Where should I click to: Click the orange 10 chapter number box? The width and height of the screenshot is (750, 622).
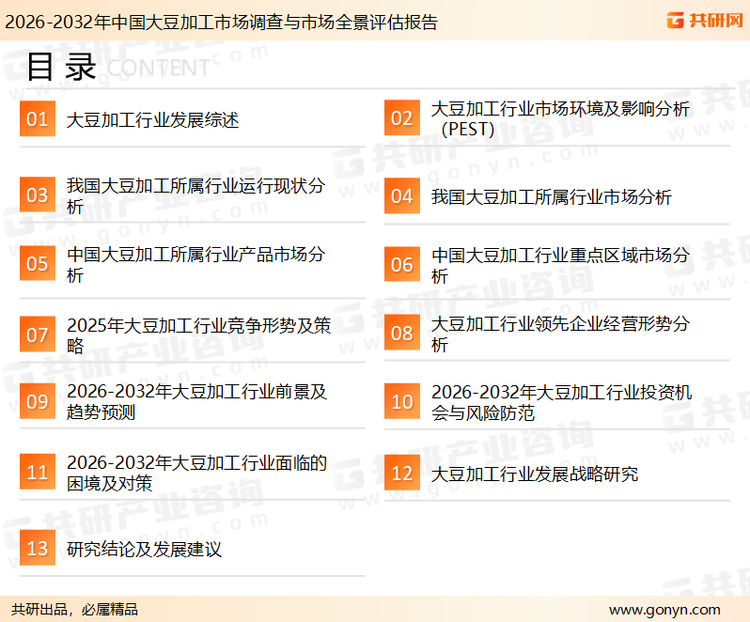tap(402, 401)
